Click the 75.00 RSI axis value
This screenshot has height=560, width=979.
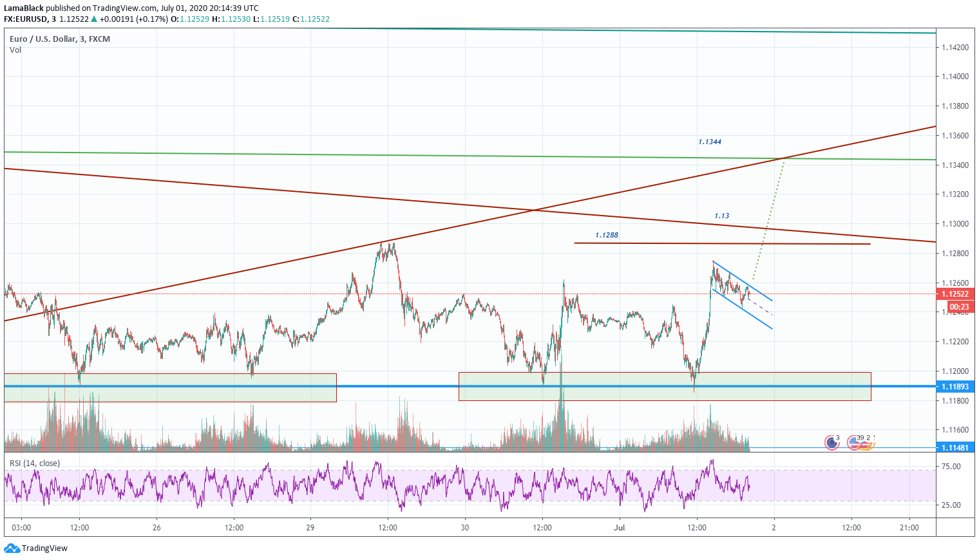pyautogui.click(x=951, y=467)
